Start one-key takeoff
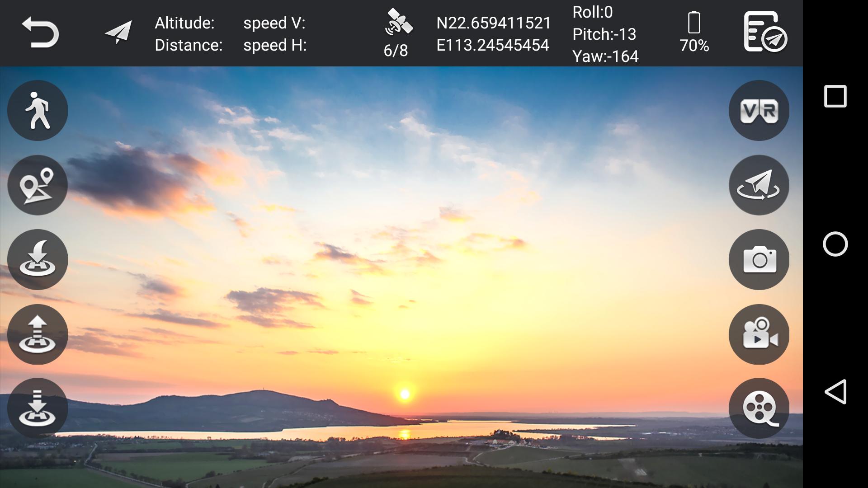The height and width of the screenshot is (488, 868). click(x=38, y=334)
